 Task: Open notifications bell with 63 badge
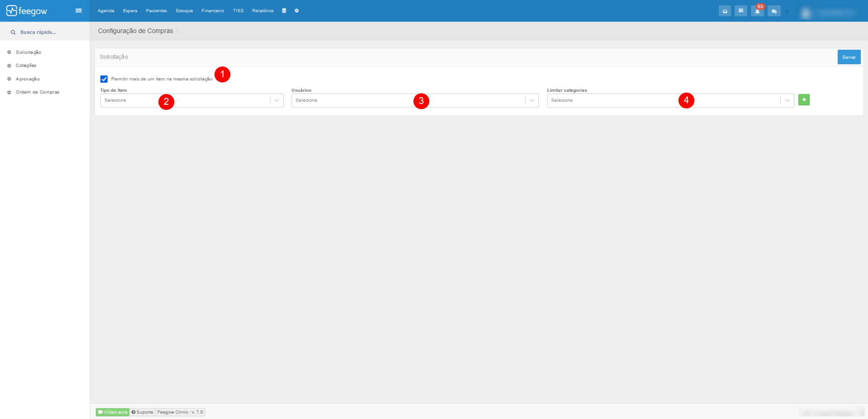(x=757, y=11)
